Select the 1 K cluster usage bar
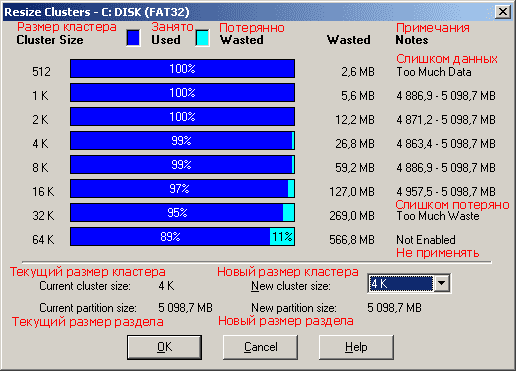The image size is (516, 371). (x=182, y=93)
